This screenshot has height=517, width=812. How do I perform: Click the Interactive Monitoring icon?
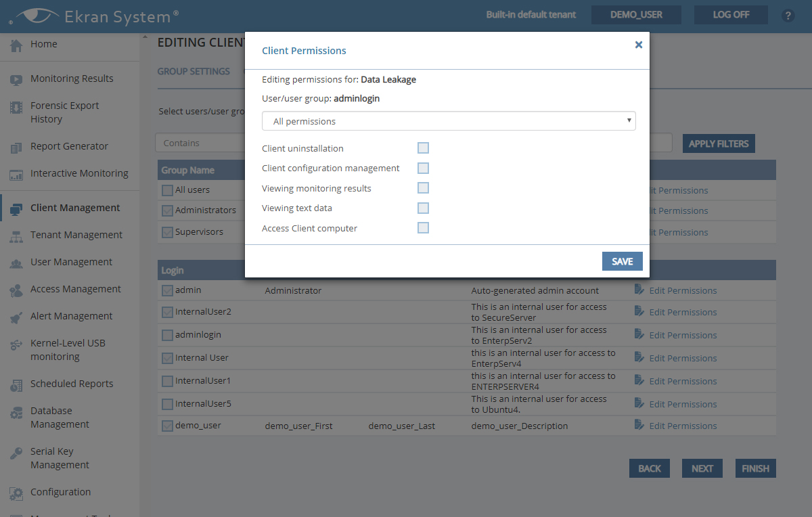(x=16, y=175)
